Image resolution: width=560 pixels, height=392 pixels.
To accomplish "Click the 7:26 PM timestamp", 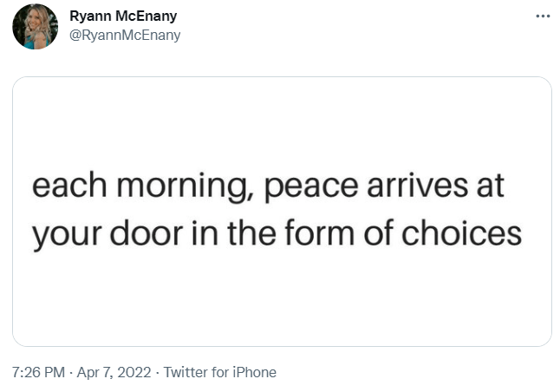I will [39, 372].
